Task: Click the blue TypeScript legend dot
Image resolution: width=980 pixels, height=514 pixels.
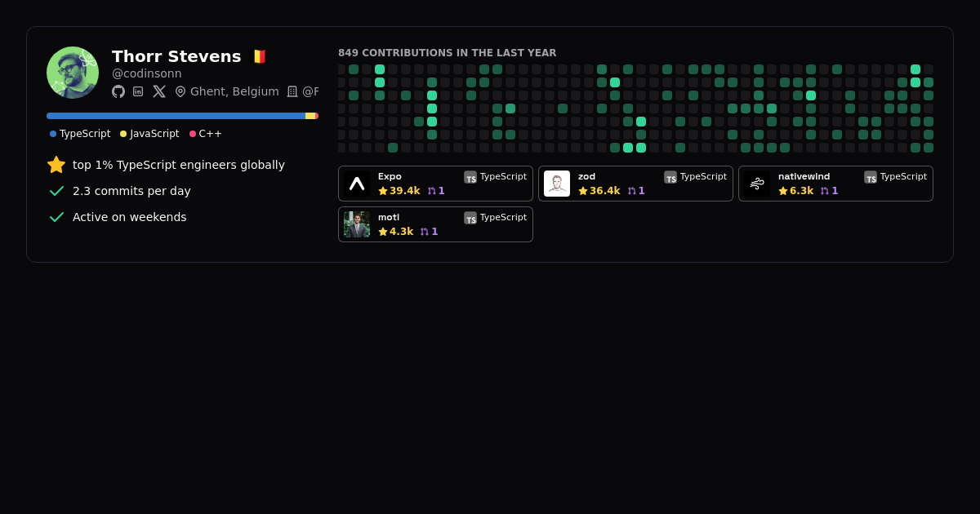Action: (x=53, y=134)
